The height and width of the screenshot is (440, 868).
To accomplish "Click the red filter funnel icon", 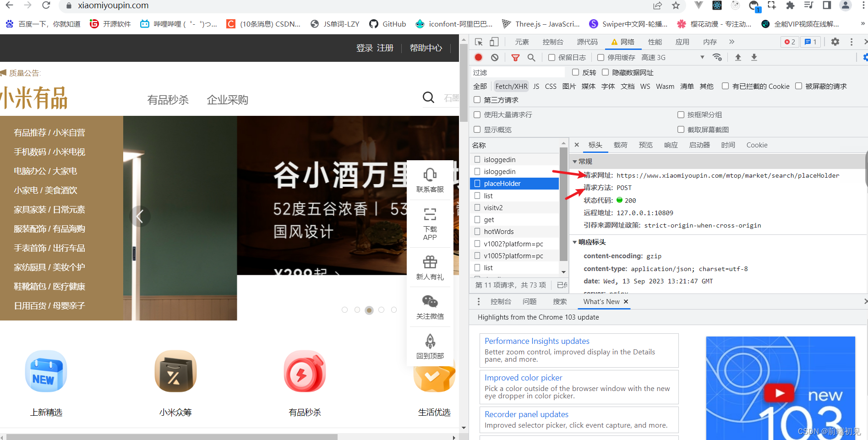I will (x=515, y=58).
